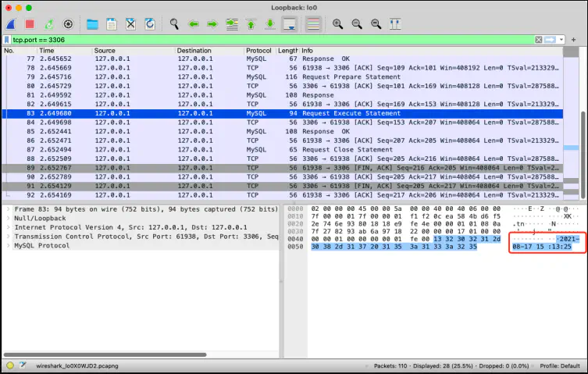
Task: Select packet 77 Response OK row
Action: [x=283, y=59]
